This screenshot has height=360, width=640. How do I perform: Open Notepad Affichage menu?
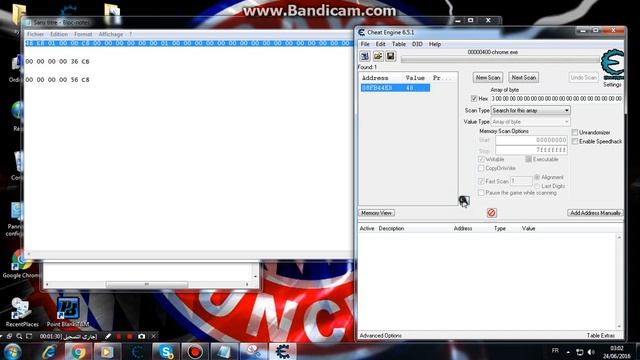pyautogui.click(x=111, y=34)
